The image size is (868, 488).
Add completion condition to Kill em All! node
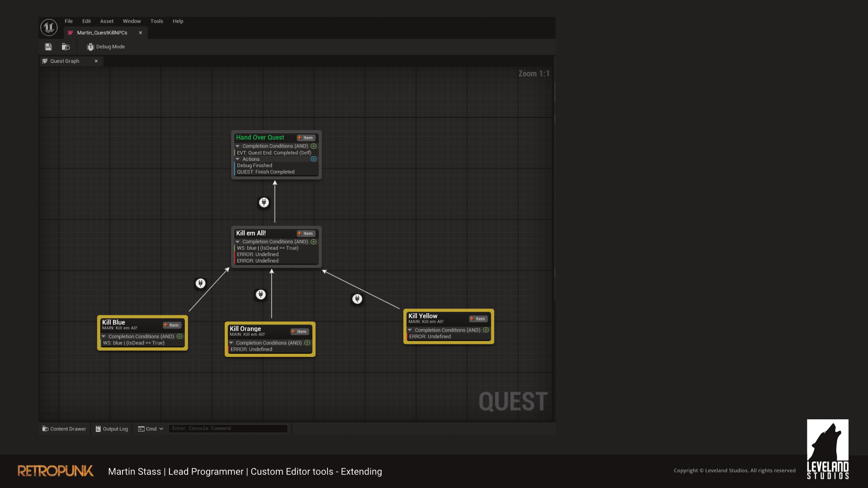click(x=313, y=242)
